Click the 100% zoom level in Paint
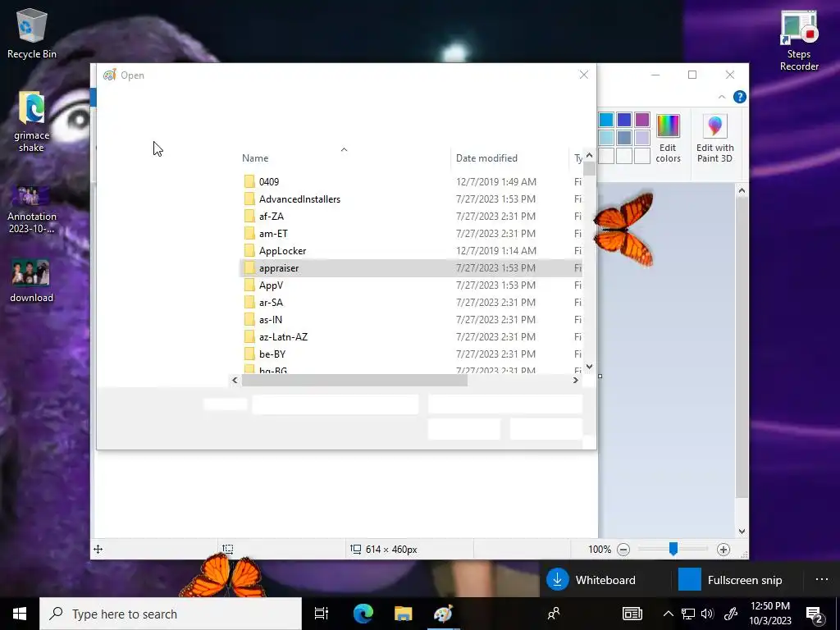This screenshot has height=630, width=840. (600, 549)
